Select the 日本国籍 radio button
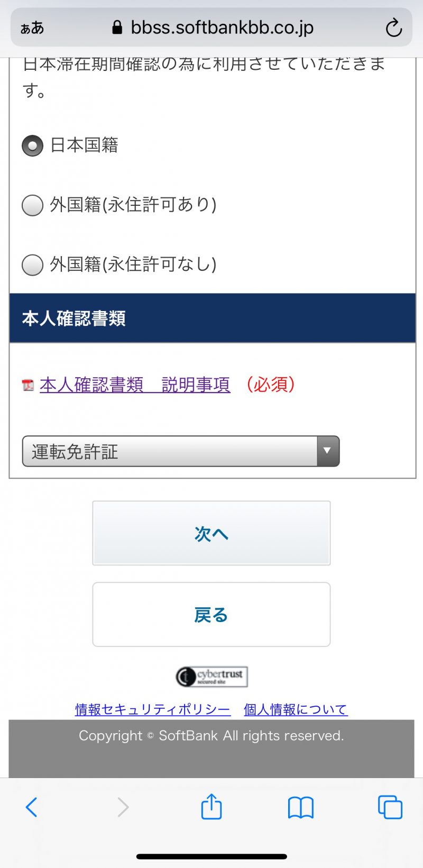This screenshot has width=423, height=868. pos(32,146)
